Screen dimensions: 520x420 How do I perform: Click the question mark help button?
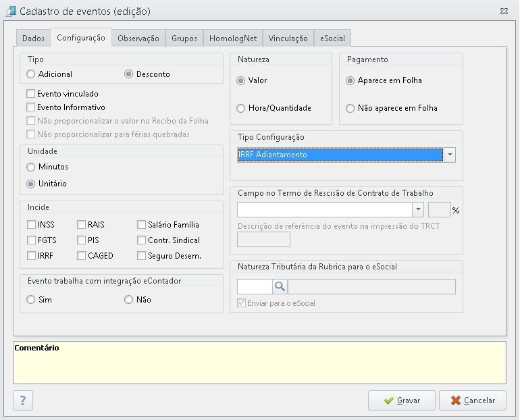pyautogui.click(x=23, y=400)
